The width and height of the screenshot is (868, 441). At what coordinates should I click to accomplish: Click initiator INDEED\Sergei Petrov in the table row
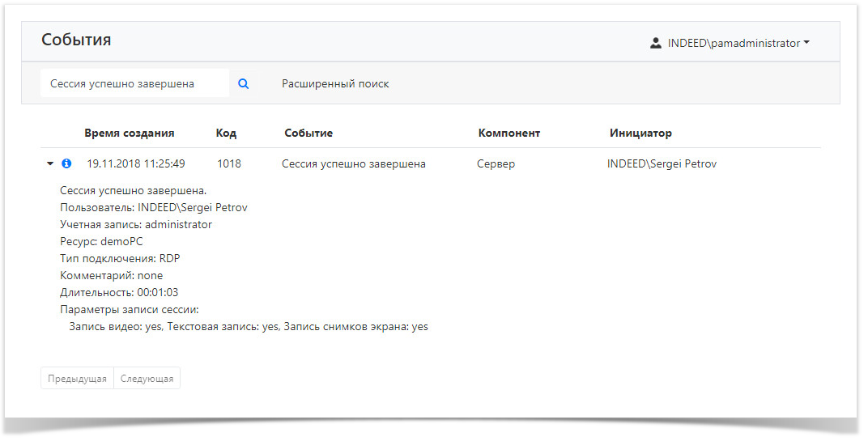662,163
